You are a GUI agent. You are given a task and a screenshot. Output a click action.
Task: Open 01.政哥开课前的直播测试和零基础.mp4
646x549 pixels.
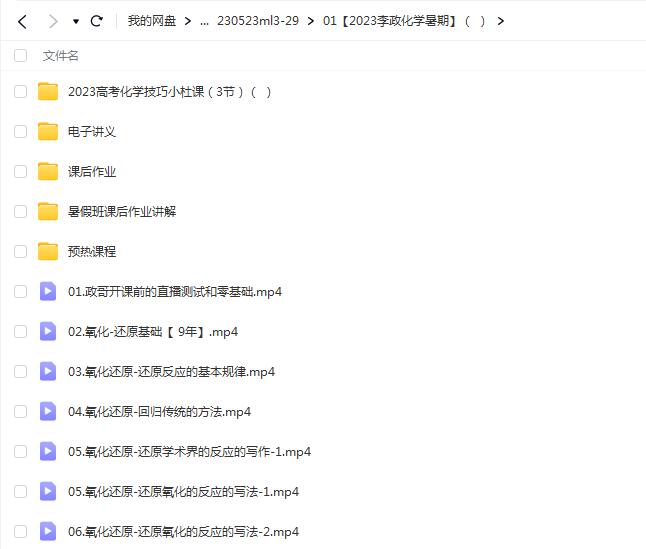tap(174, 292)
